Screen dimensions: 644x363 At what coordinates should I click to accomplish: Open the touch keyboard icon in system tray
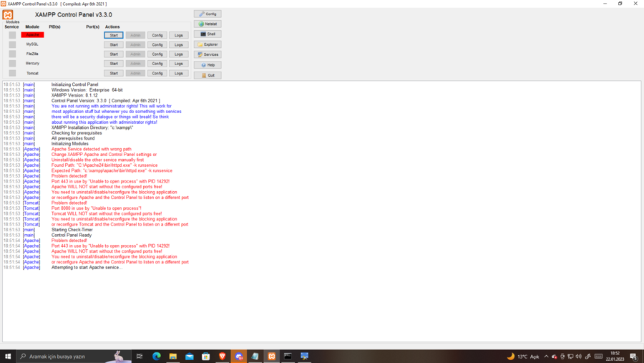coord(598,357)
